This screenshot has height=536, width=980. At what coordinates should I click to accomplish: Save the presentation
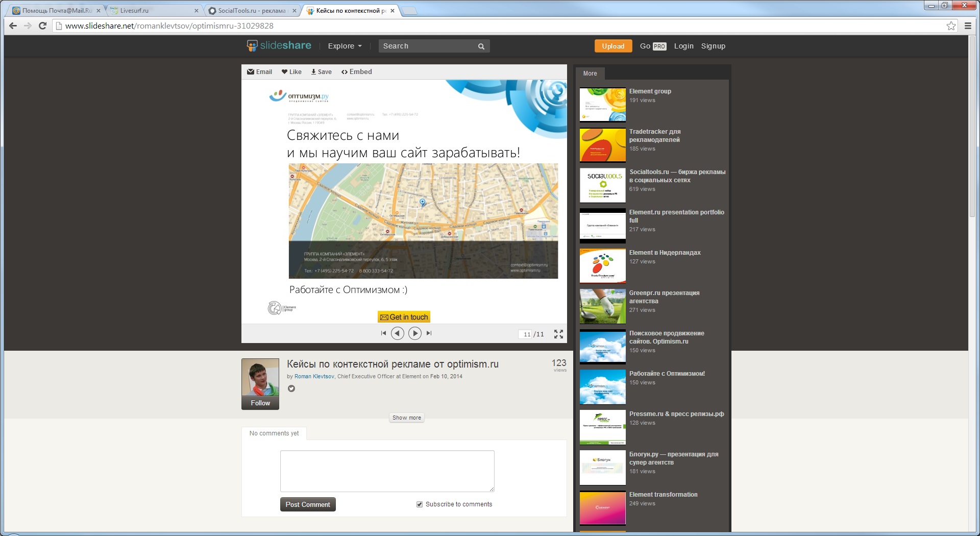pyautogui.click(x=322, y=72)
